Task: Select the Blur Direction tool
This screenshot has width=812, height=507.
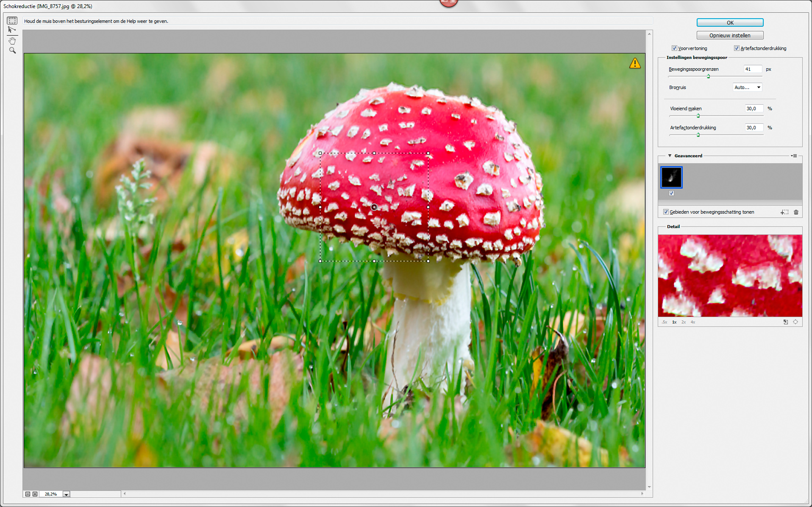Action: pos(12,30)
